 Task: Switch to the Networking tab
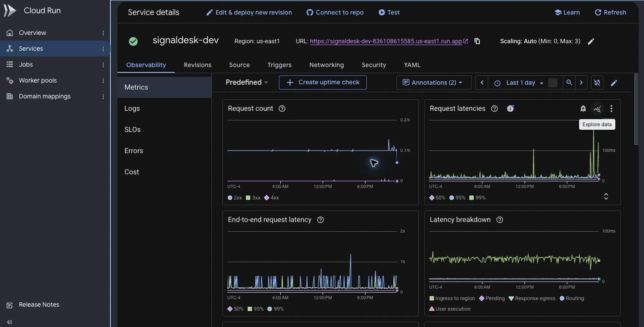click(x=327, y=65)
